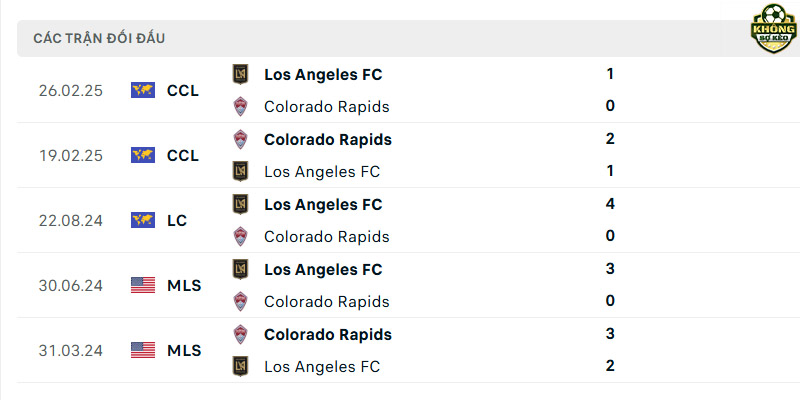This screenshot has height=400, width=800.
Task: Click the CCL flag icon for 26.02.25
Action: pyautogui.click(x=143, y=90)
